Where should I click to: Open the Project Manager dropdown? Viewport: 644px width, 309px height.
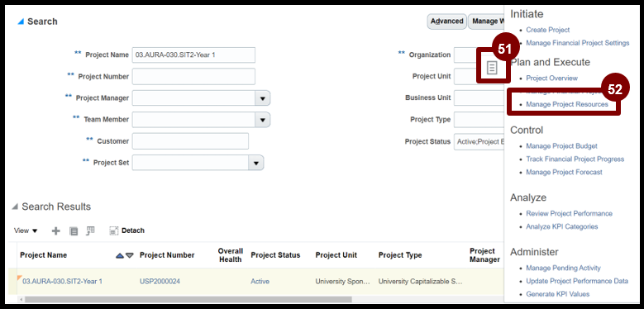pyautogui.click(x=263, y=98)
